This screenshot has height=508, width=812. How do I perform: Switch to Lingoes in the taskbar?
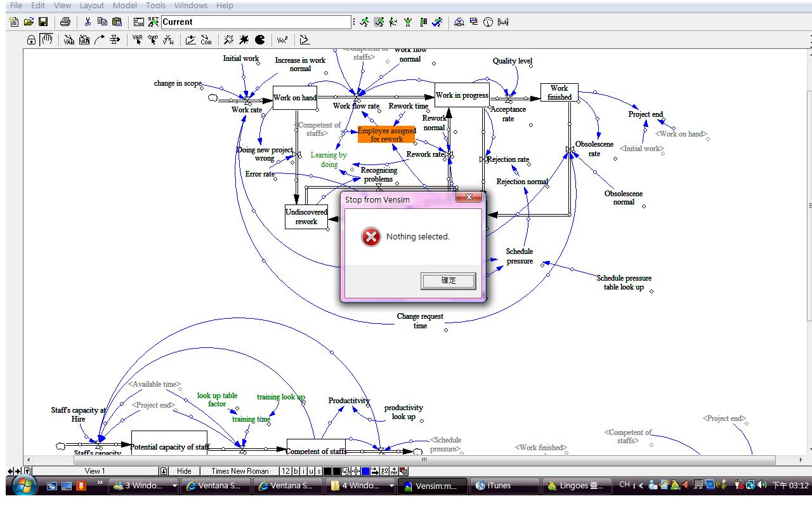577,486
